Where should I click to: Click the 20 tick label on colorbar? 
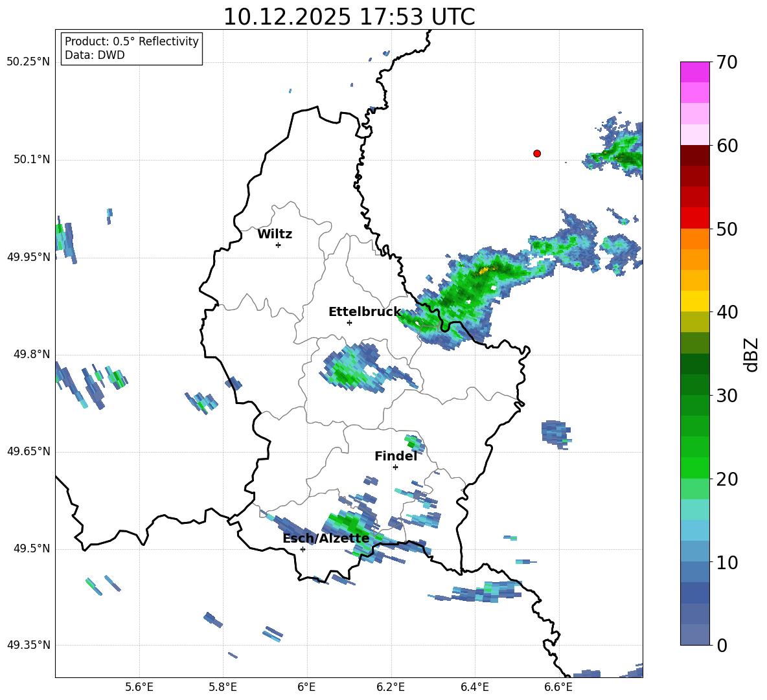727,479
